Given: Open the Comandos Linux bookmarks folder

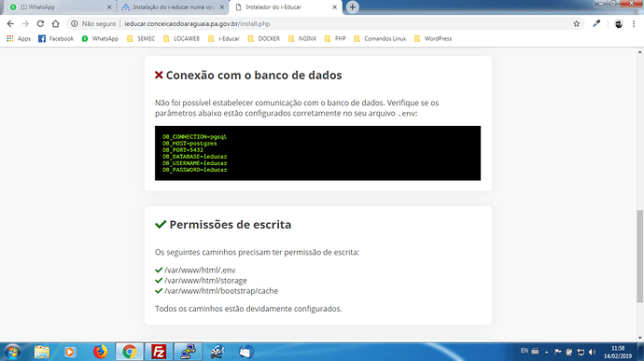Looking at the screenshot, I should (x=380, y=38).
